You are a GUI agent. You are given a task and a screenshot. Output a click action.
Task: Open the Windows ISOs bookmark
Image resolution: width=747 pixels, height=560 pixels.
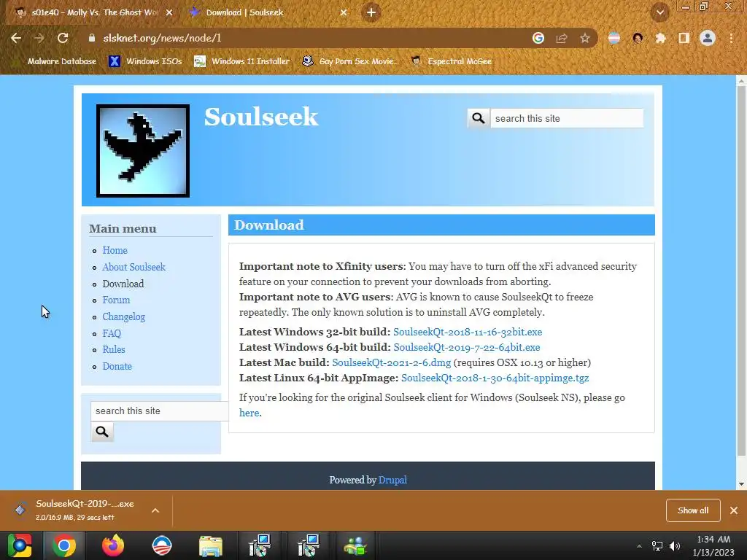146,61
